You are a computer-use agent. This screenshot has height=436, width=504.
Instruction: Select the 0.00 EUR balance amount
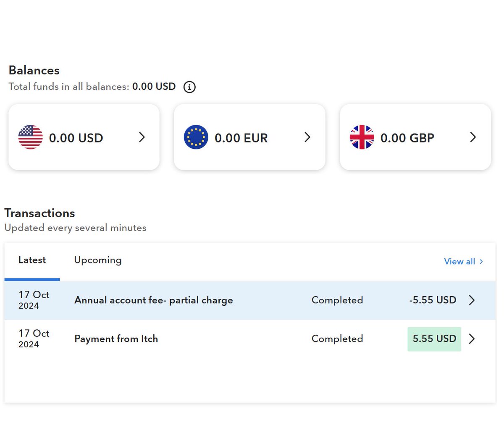tap(241, 138)
